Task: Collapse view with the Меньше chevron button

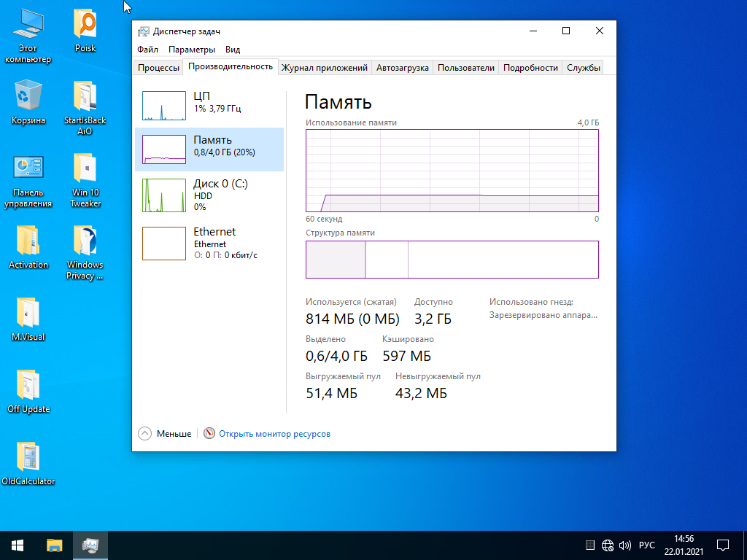Action: [x=145, y=433]
